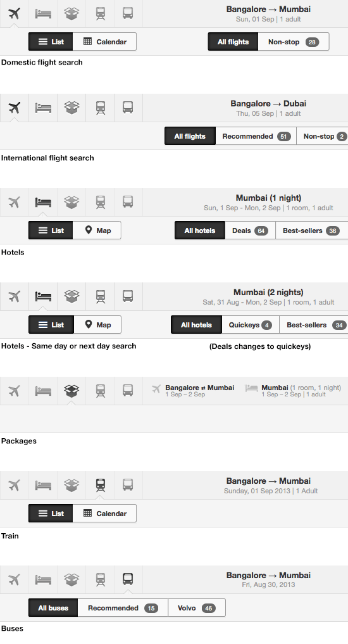Screen dimensions: 348x644
Task: Show Quickeys hotels with 4 results
Action: coord(251,325)
